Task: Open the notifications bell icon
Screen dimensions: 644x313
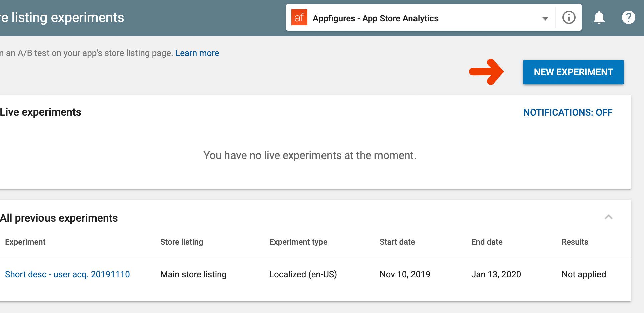Action: coord(599,17)
